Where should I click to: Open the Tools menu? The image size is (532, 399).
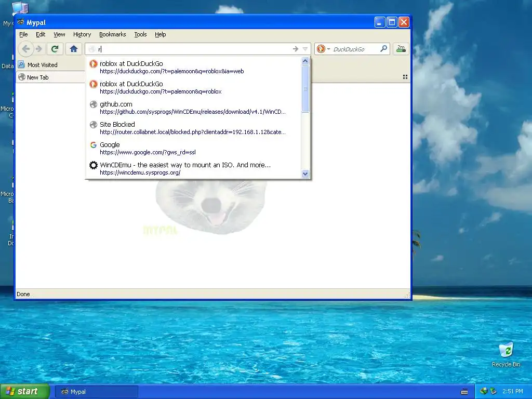click(x=140, y=34)
